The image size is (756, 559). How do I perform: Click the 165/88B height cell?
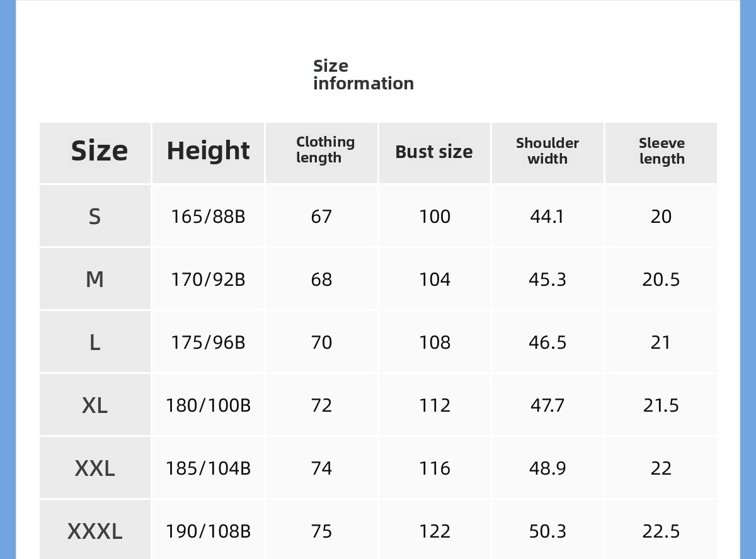(x=208, y=217)
